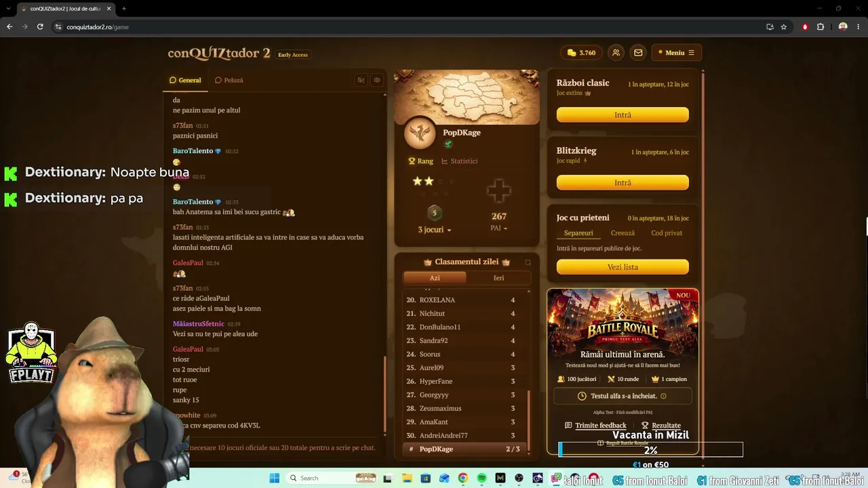Open OBS Studio from the taskbar
868x488 pixels.
[x=519, y=479]
